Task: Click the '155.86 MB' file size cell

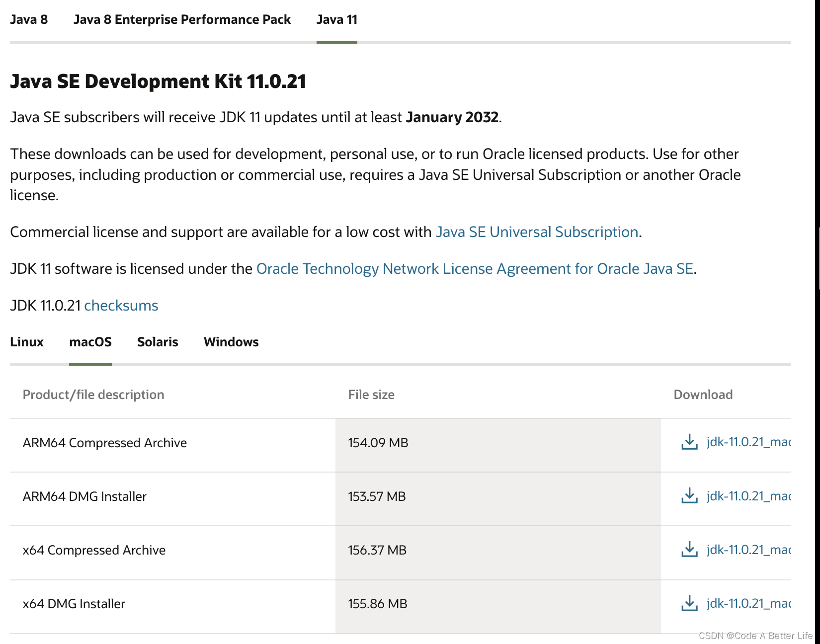Action: click(x=498, y=606)
